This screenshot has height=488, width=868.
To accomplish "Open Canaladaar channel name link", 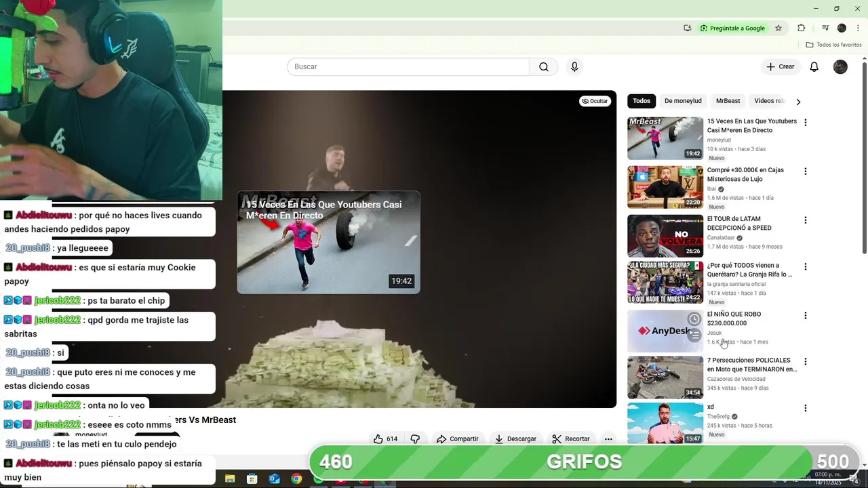I will (721, 238).
